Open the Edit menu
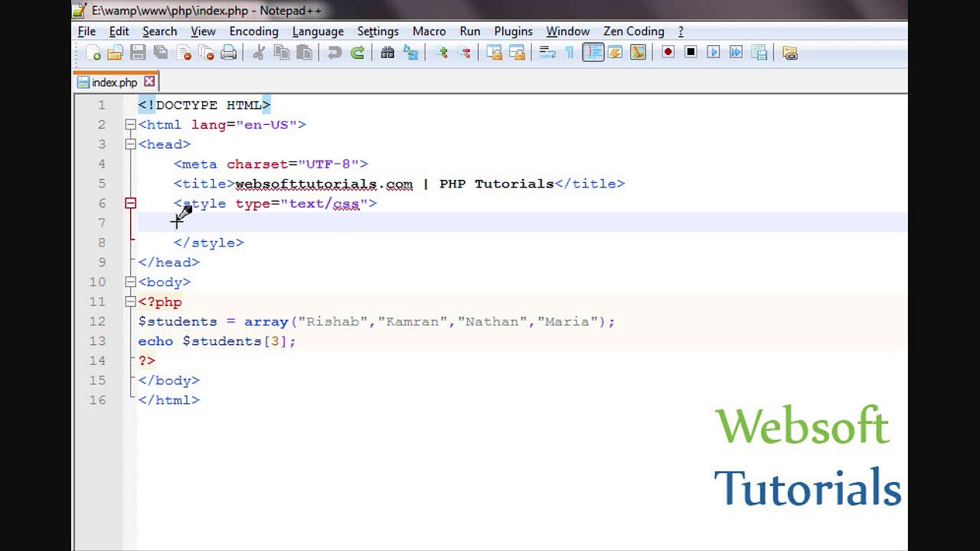The height and width of the screenshot is (551, 980). point(119,31)
